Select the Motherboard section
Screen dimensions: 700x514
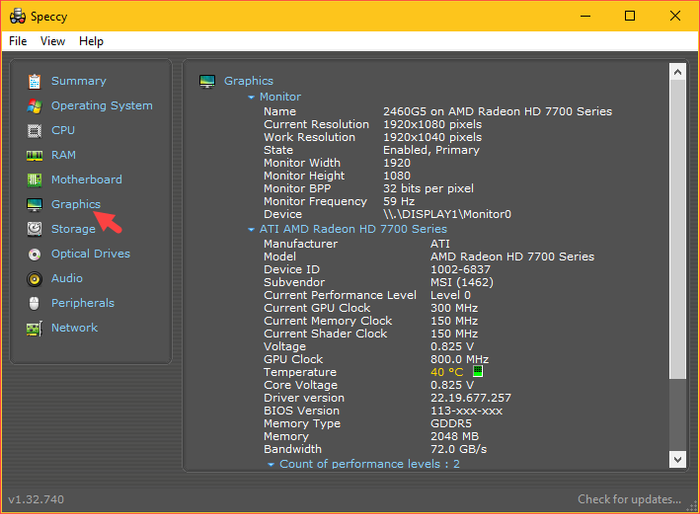click(87, 180)
